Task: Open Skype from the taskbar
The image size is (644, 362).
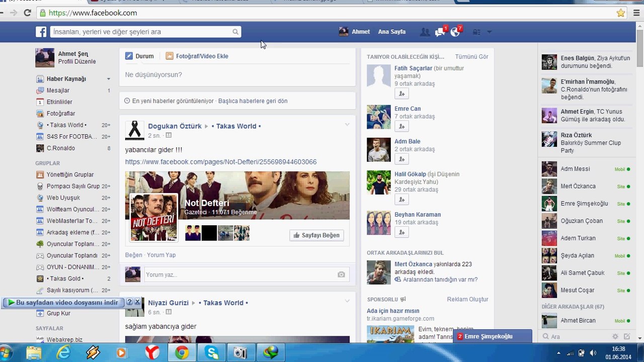Action: click(x=211, y=352)
